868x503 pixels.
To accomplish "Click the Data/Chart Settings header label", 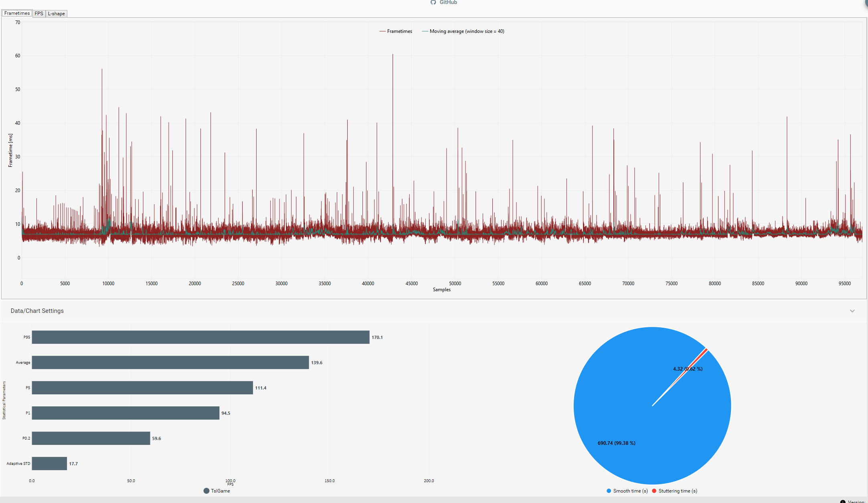I will click(37, 311).
